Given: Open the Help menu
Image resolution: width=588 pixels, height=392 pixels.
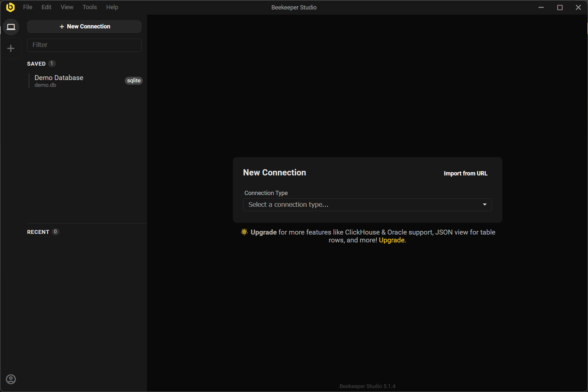Looking at the screenshot, I should tap(112, 7).
